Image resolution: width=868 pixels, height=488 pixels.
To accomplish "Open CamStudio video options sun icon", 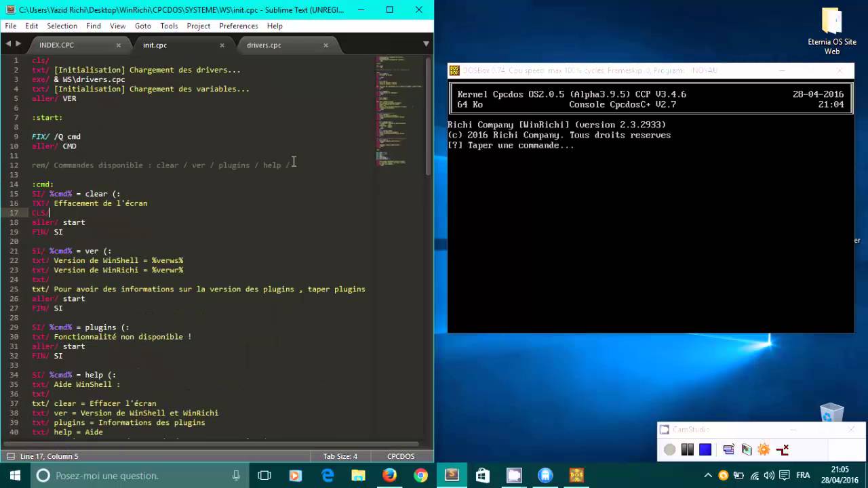I will [x=764, y=449].
